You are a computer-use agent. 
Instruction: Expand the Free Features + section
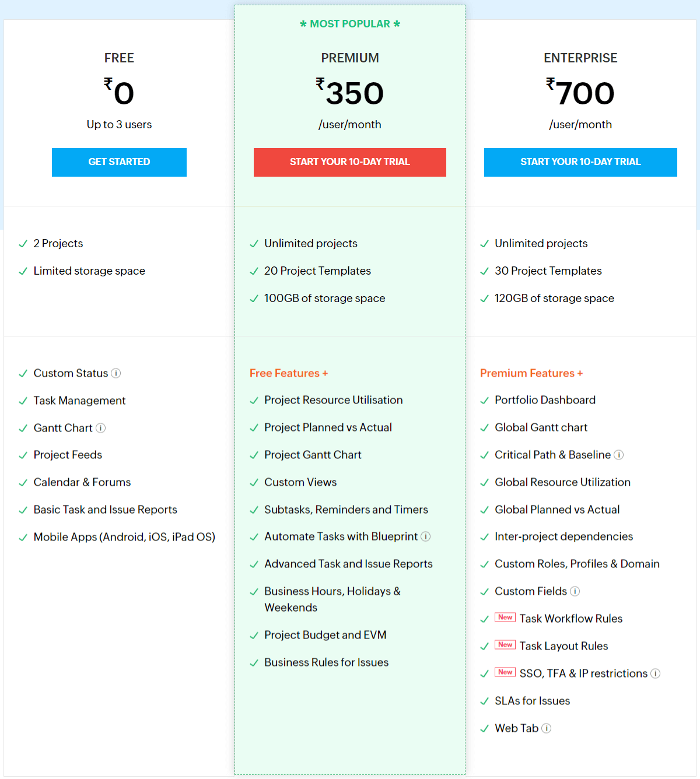[x=288, y=373]
